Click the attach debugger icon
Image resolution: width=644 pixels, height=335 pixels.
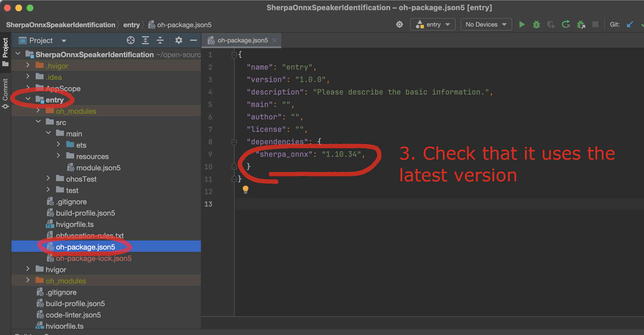pos(581,25)
